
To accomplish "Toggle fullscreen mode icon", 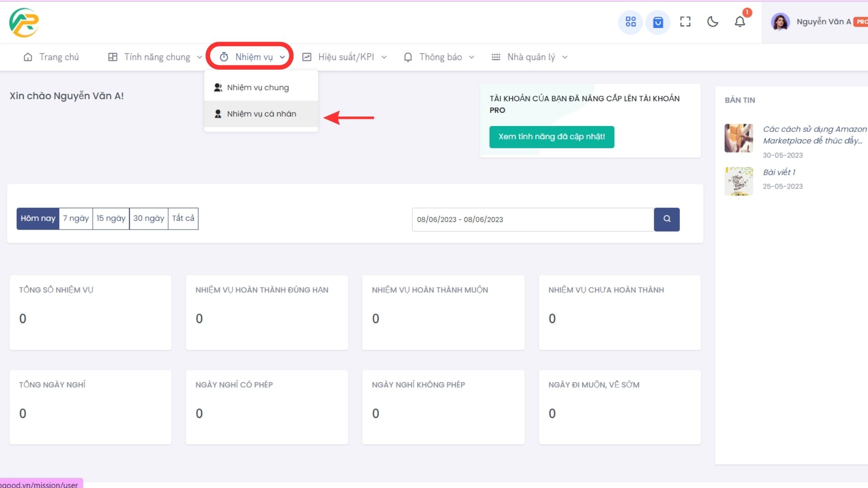I will click(685, 22).
